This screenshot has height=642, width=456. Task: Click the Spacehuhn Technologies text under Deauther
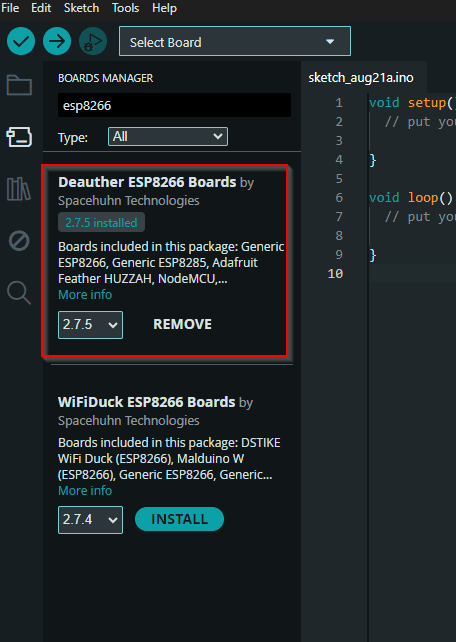click(129, 201)
